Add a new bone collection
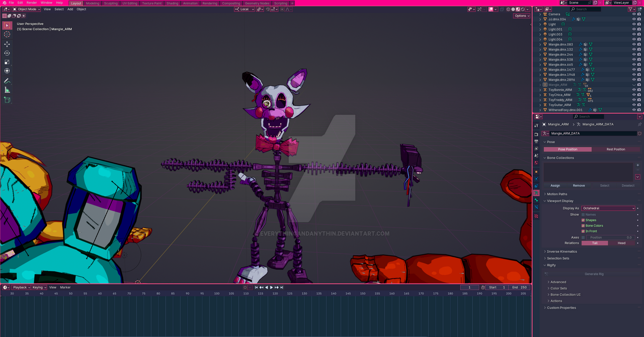 (x=638, y=165)
